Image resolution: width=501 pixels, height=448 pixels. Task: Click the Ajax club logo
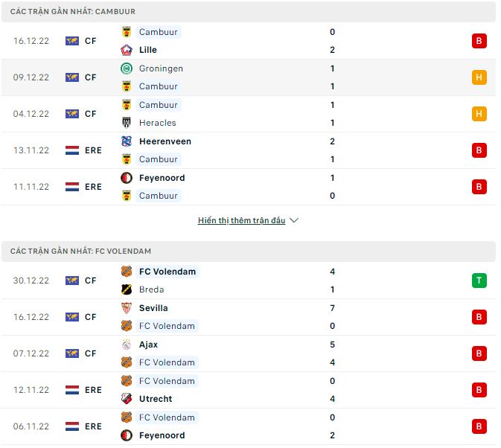point(126,345)
